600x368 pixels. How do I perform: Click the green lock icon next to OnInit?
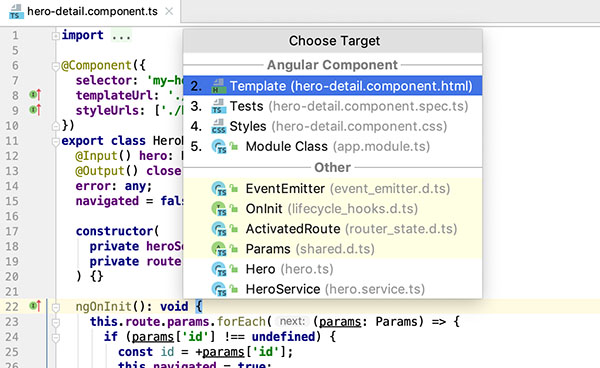tap(234, 208)
